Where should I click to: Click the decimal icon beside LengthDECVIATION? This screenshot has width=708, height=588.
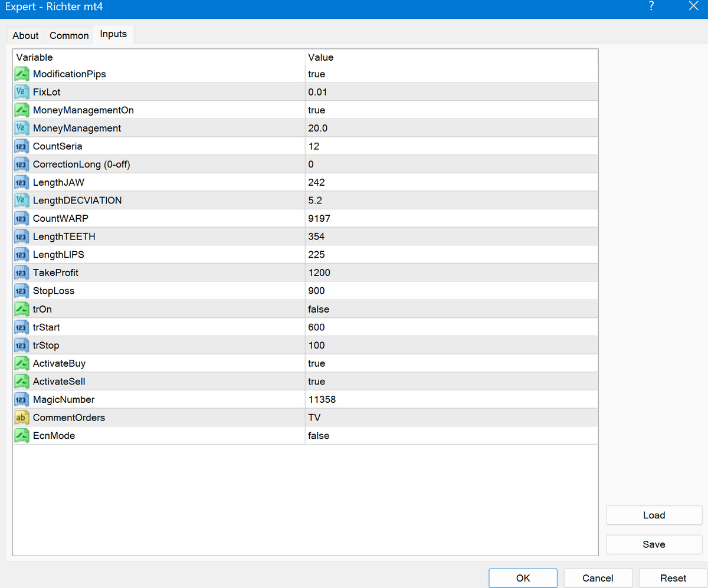[22, 201]
